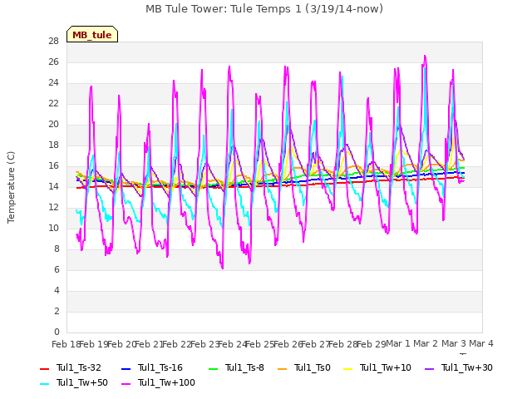Click the cyan Tul1_Tw+50 legend swatch
The height and width of the screenshot is (399, 532).
click(44, 384)
